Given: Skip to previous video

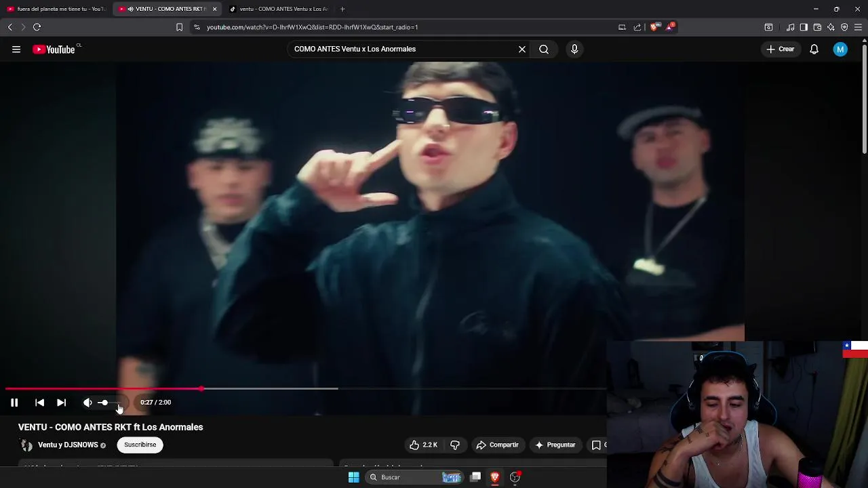Looking at the screenshot, I should 39,403.
